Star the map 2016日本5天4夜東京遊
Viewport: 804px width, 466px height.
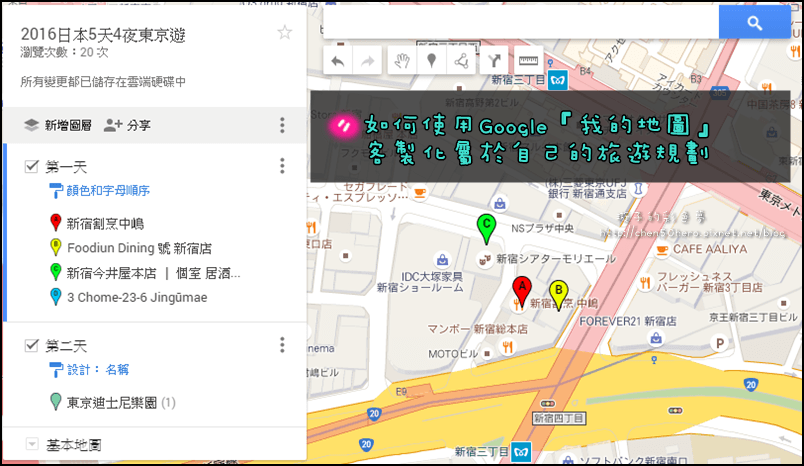285,33
